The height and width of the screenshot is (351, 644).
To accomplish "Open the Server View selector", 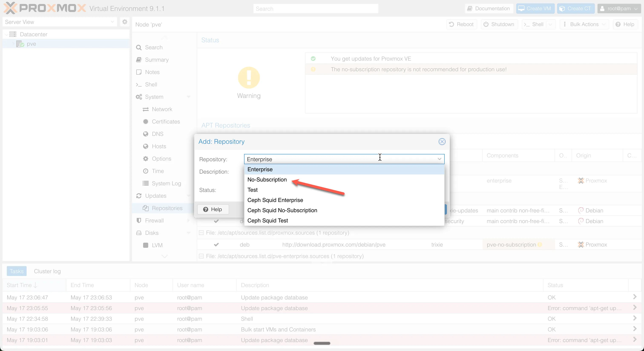I will (x=59, y=22).
